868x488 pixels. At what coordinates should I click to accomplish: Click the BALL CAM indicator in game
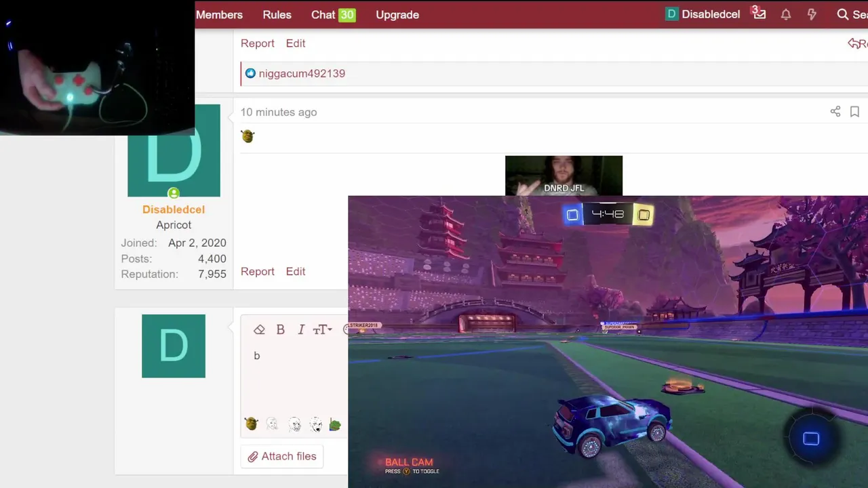pos(409,462)
